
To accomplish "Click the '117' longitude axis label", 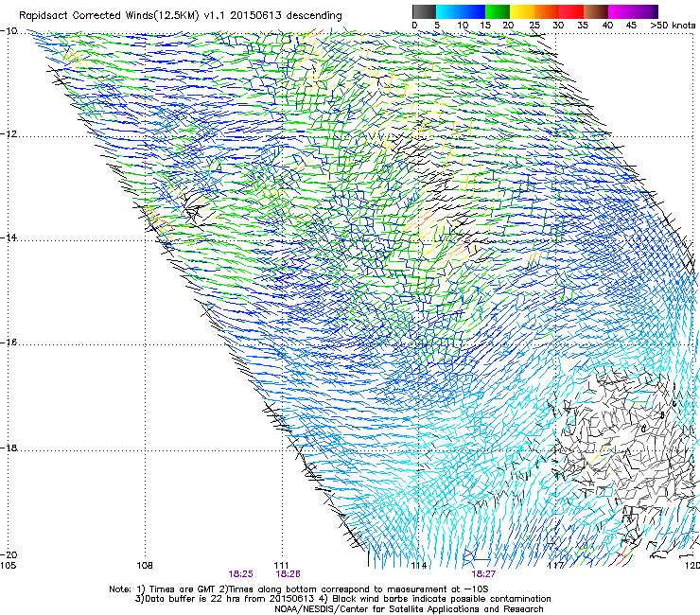I will 556,566.
